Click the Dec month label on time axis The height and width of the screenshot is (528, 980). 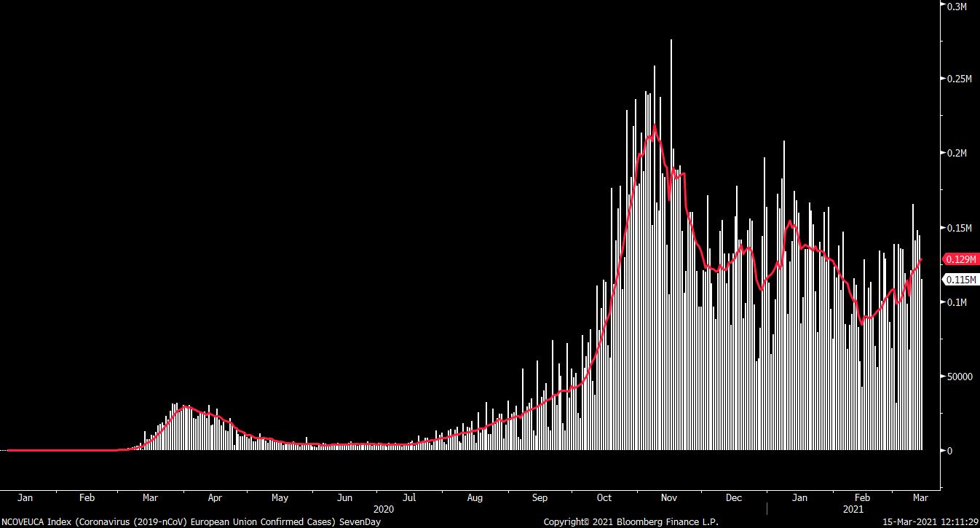coord(734,498)
